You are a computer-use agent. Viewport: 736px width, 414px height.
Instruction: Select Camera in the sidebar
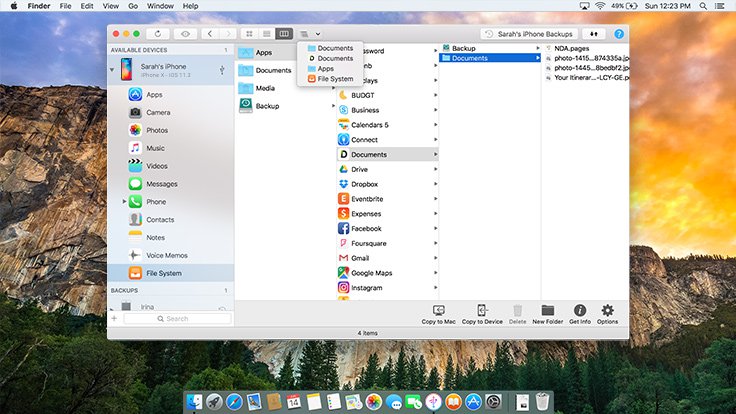click(171, 113)
